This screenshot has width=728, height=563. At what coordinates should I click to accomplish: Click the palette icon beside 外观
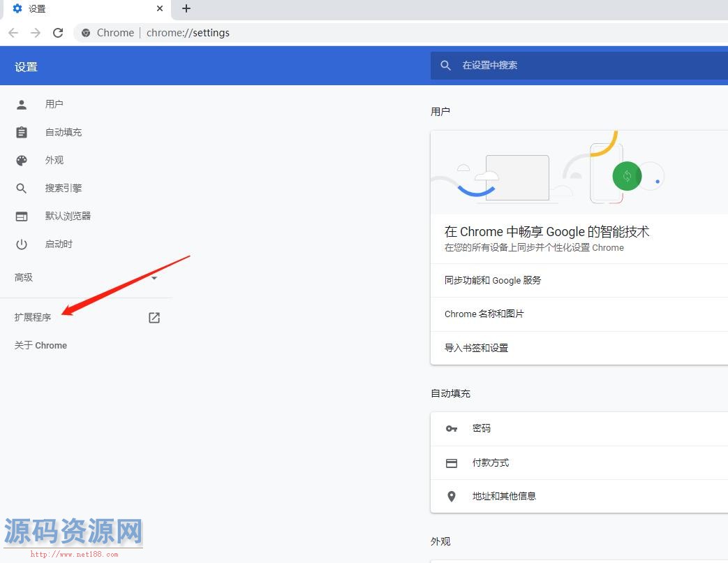22,161
